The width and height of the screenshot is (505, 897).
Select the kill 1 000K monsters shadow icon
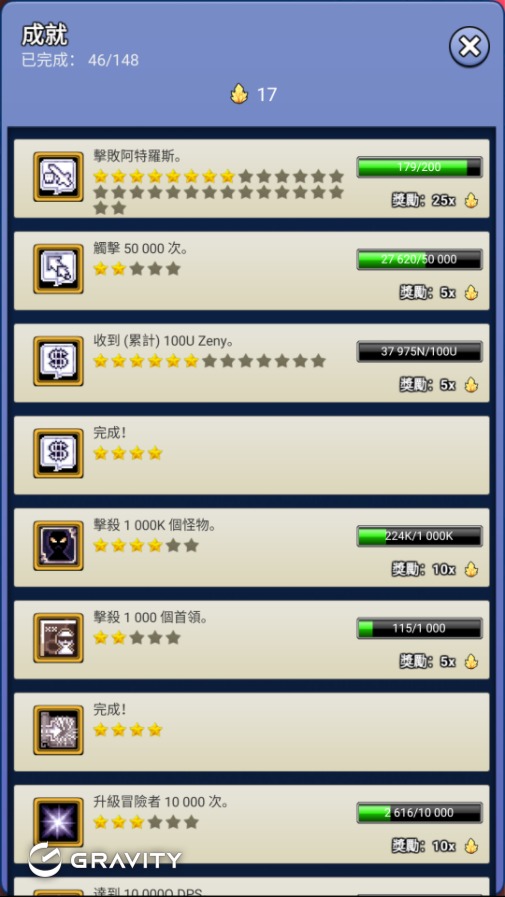pos(58,546)
